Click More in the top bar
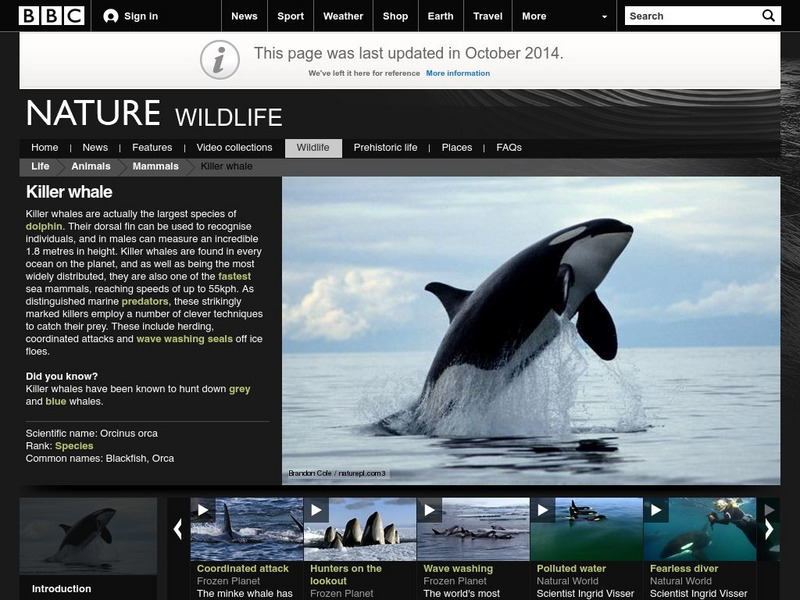The image size is (800, 600). [534, 16]
